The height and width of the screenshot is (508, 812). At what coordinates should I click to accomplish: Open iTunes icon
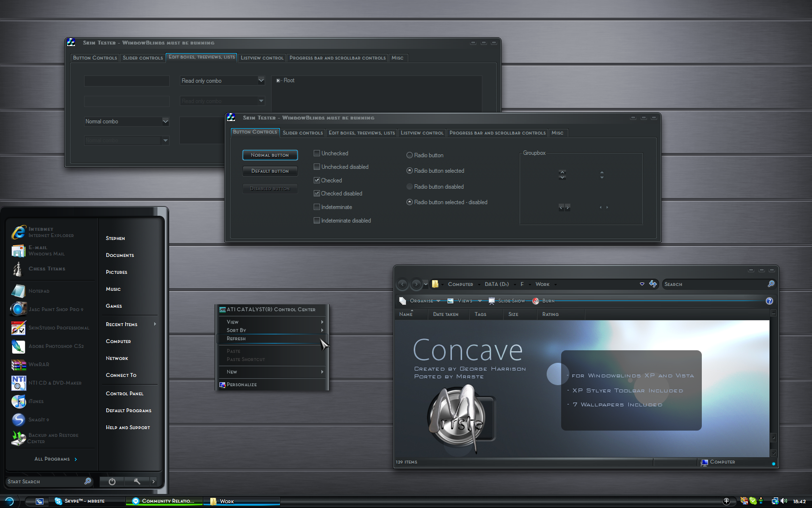18,401
